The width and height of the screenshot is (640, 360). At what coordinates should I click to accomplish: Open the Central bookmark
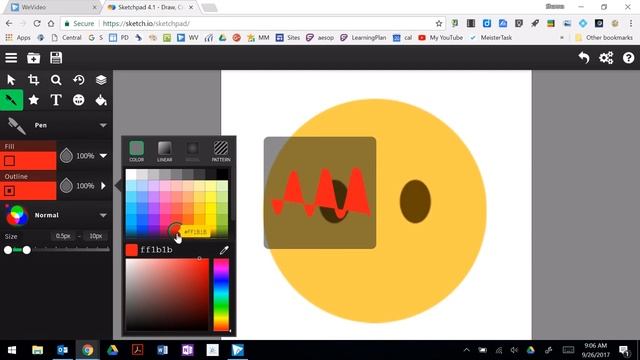click(x=67, y=38)
